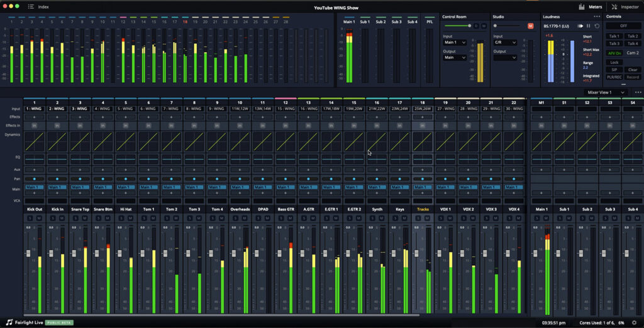Solo the Snare Top channel
The width and height of the screenshot is (644, 328).
pyautogui.click(x=77, y=218)
